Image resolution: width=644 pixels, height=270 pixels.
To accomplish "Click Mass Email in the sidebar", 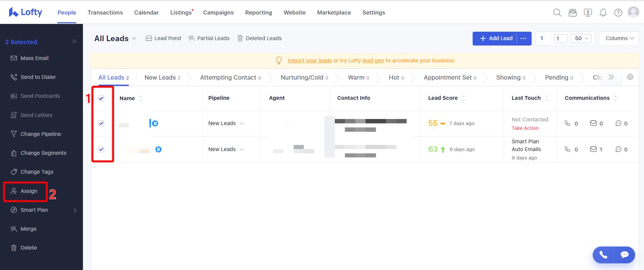I will (x=30, y=58).
